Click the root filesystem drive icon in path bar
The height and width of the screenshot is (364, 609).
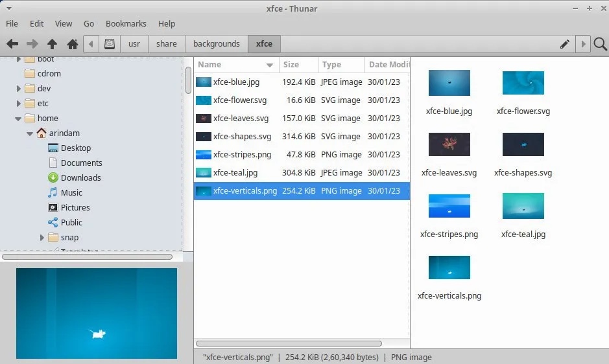pyautogui.click(x=110, y=44)
